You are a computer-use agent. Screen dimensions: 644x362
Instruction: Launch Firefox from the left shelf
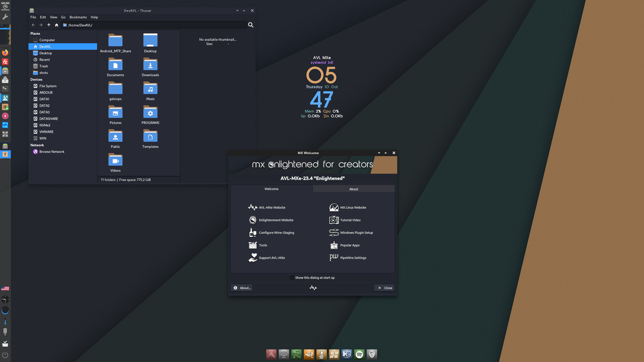point(6,52)
